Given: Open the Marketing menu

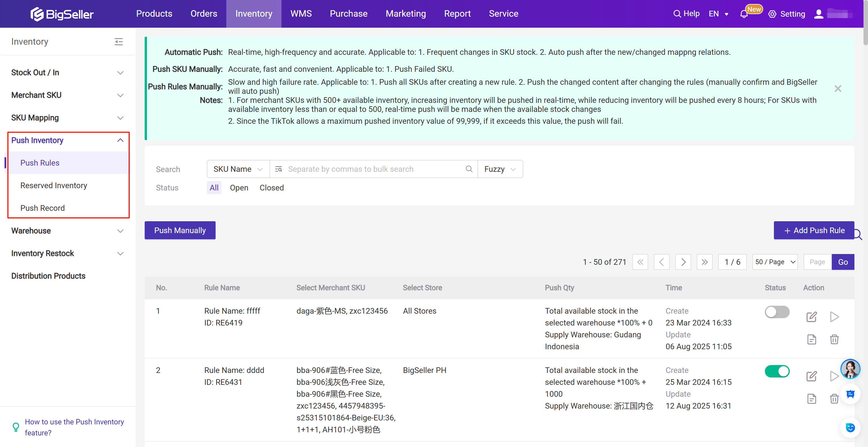Looking at the screenshot, I should (x=406, y=14).
